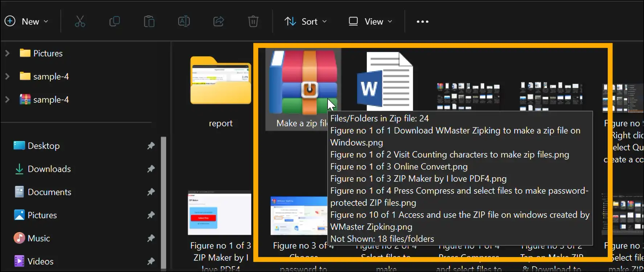
Task: Click the New plus circle icon
Action: coord(10,21)
